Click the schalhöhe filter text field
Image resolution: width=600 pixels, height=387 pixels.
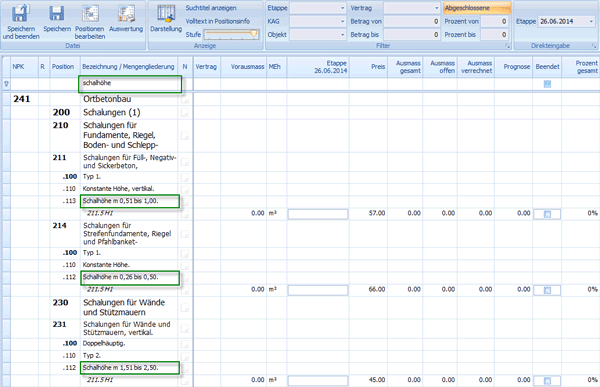coord(130,84)
